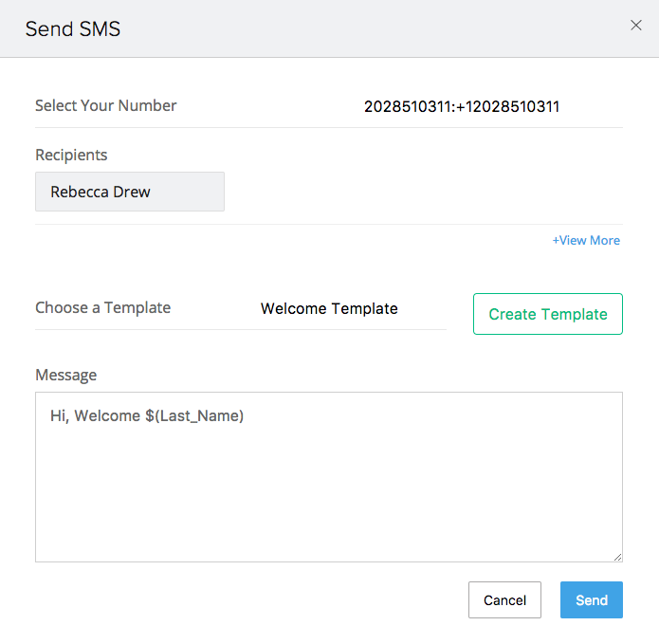The image size is (659, 644).
Task: Send the SMS message
Action: click(592, 599)
